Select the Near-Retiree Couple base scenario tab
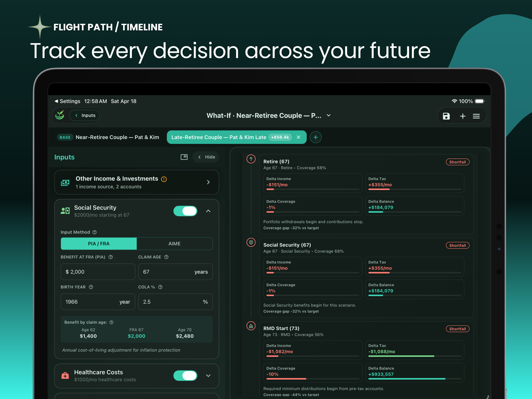532x399 pixels. coord(108,137)
